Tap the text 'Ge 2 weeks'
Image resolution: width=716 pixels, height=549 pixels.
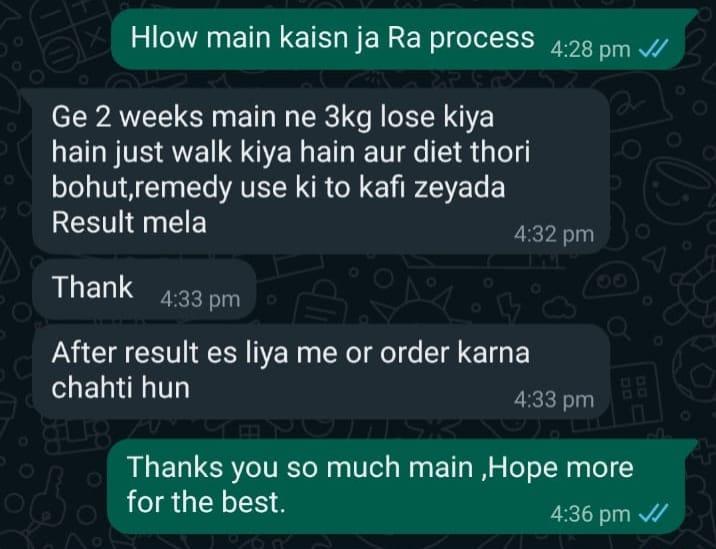pyautogui.click(x=127, y=117)
